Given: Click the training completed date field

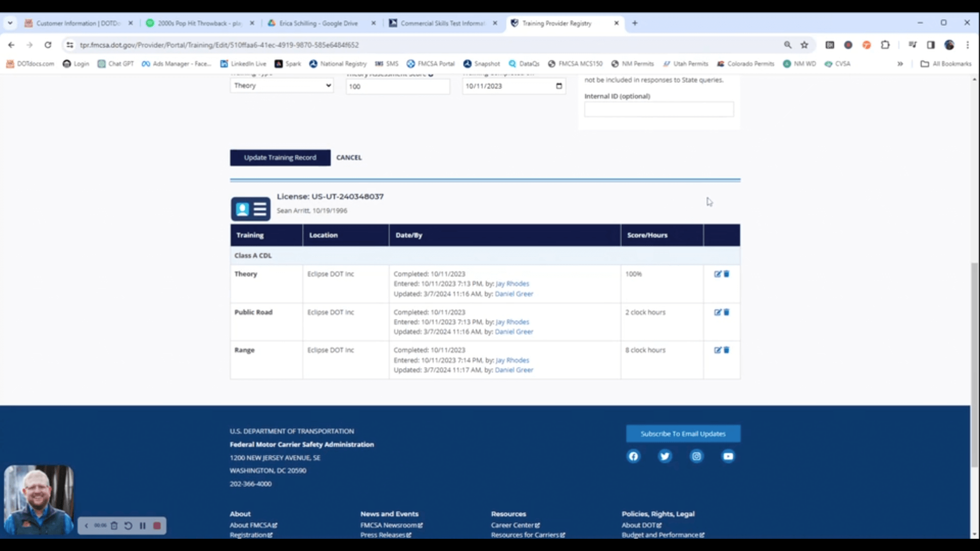Looking at the screenshot, I should coord(514,86).
